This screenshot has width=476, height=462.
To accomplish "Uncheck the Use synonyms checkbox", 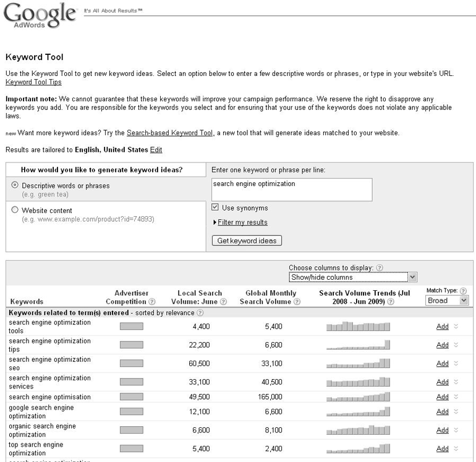I will 215,207.
